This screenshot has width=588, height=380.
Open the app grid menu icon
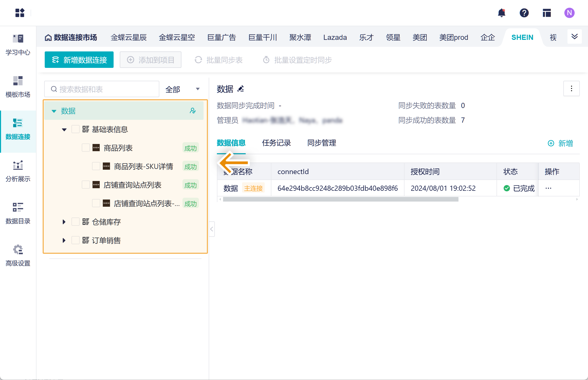tap(20, 13)
